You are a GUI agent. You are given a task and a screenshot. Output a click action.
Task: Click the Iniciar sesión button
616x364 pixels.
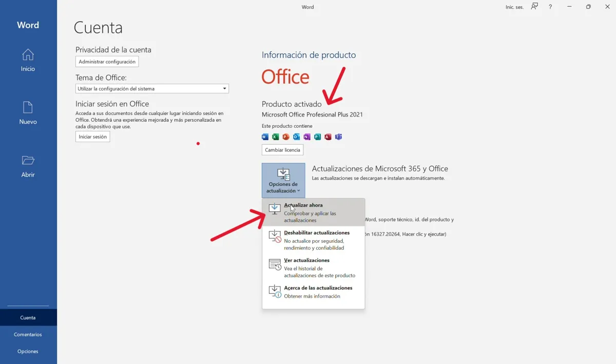pos(93,137)
